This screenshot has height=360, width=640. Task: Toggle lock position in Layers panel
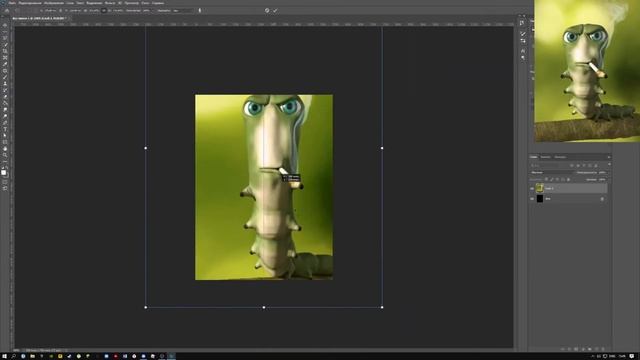(558, 180)
